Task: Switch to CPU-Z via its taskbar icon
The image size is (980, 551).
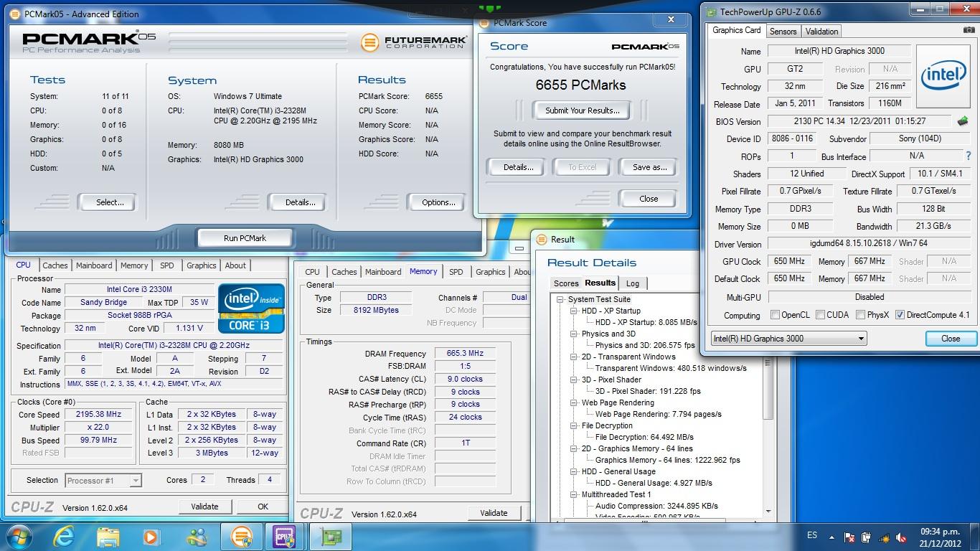Action: [285, 537]
